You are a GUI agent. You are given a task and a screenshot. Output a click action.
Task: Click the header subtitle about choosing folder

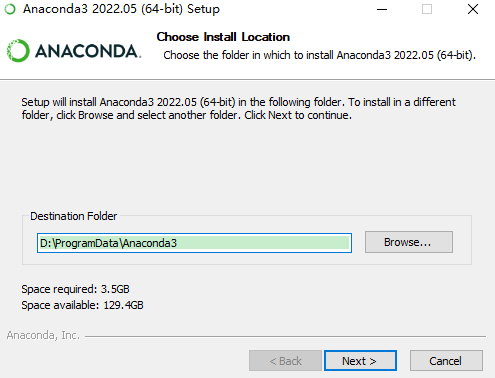319,55
